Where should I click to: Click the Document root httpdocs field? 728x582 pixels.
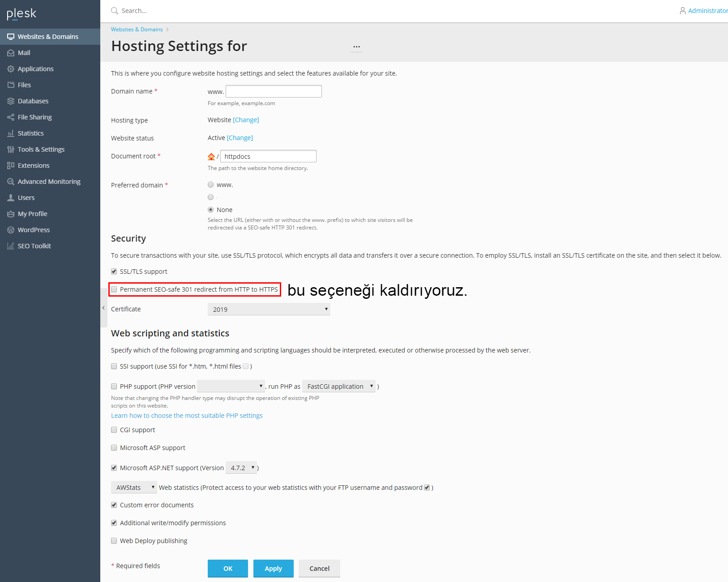[269, 156]
